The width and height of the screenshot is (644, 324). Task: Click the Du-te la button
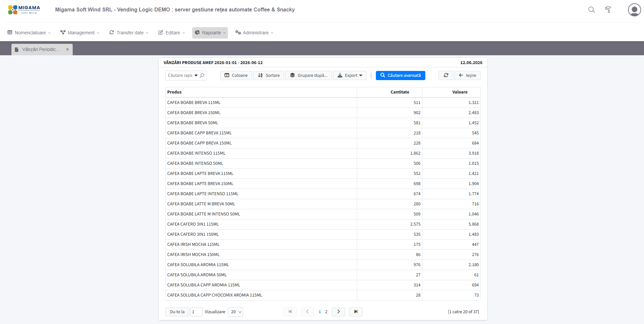pyautogui.click(x=177, y=312)
